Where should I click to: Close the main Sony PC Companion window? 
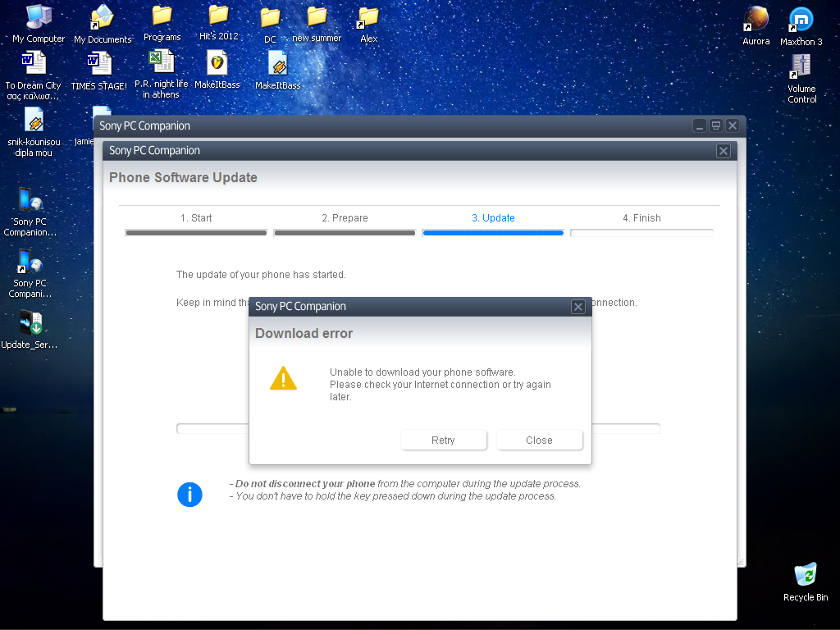pyautogui.click(x=733, y=126)
